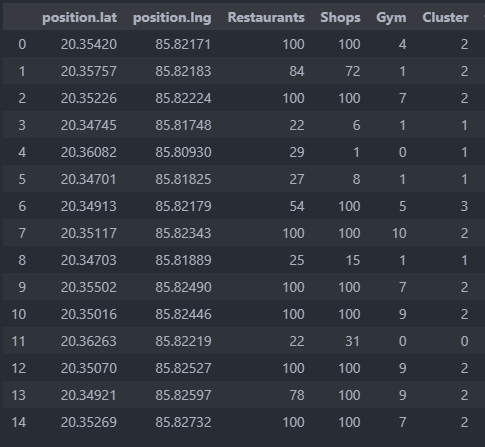The width and height of the screenshot is (485, 447).
Task: Select the Restaurants column header
Action: click(x=266, y=17)
